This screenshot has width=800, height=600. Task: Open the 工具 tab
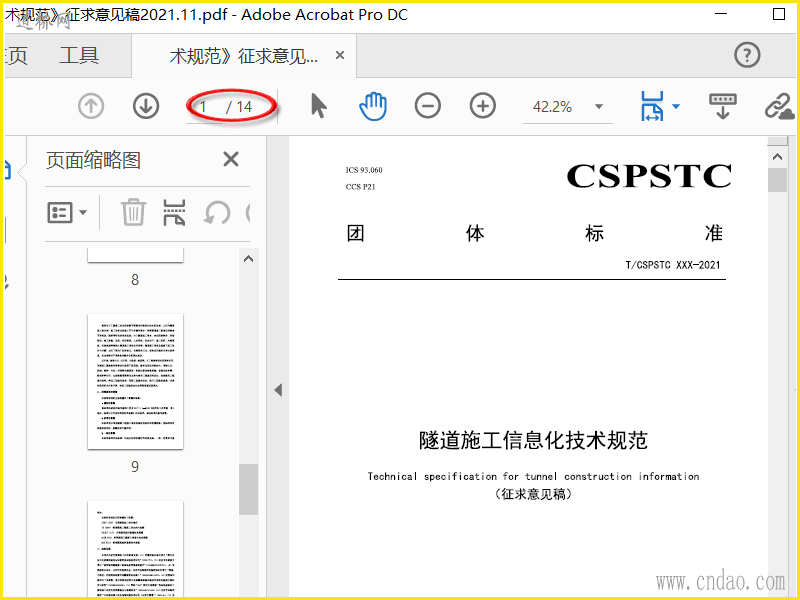point(79,56)
